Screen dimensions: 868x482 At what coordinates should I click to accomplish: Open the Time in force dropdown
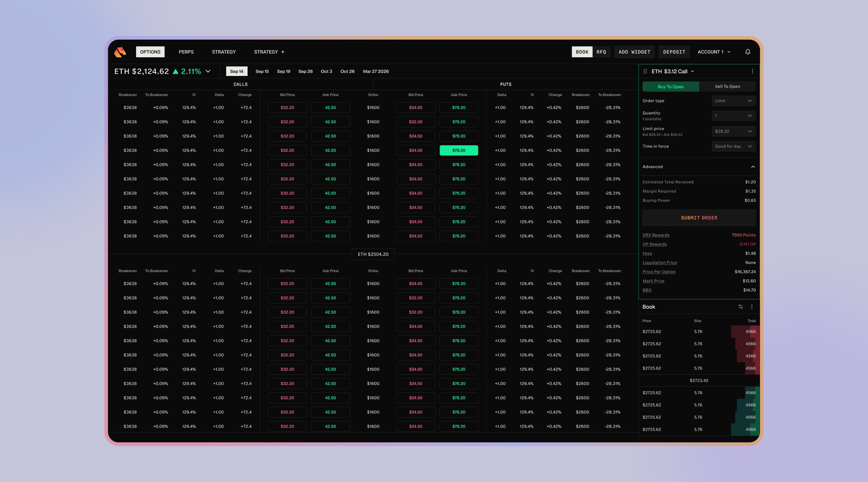click(733, 146)
